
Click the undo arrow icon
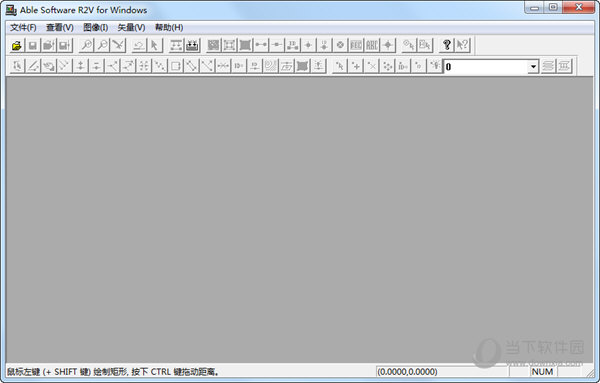click(x=139, y=46)
